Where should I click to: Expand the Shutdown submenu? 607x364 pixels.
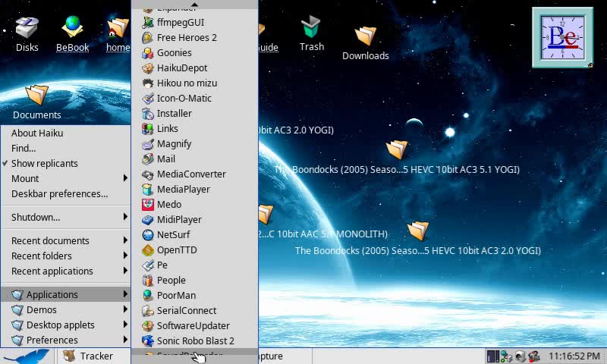(x=65, y=217)
